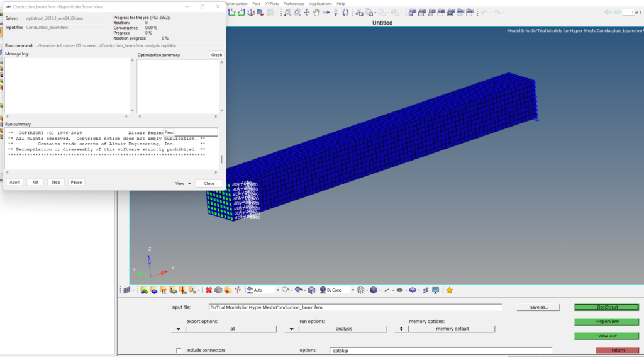Open the yellow star favorites icon
This screenshot has height=357, width=644.
[x=449, y=290]
